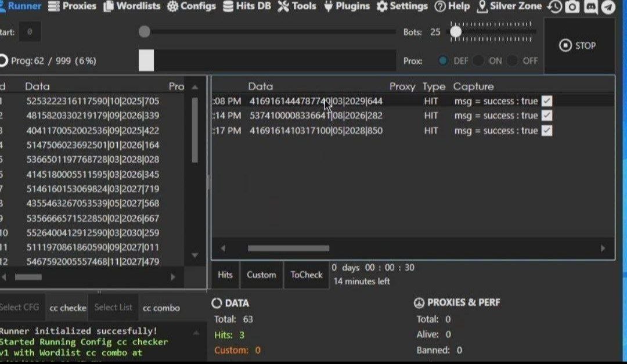Click 'Runner initialized succesfully!' log line
The width and height of the screenshot is (627, 364).
pyautogui.click(x=79, y=331)
